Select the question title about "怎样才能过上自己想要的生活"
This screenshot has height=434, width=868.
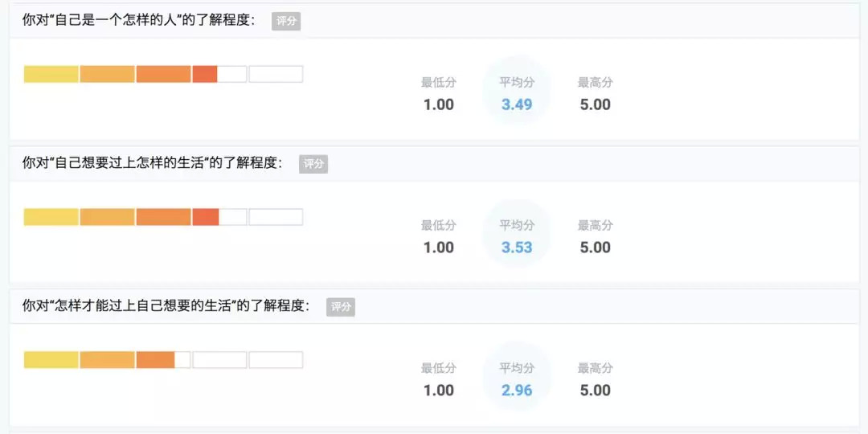[x=166, y=306]
